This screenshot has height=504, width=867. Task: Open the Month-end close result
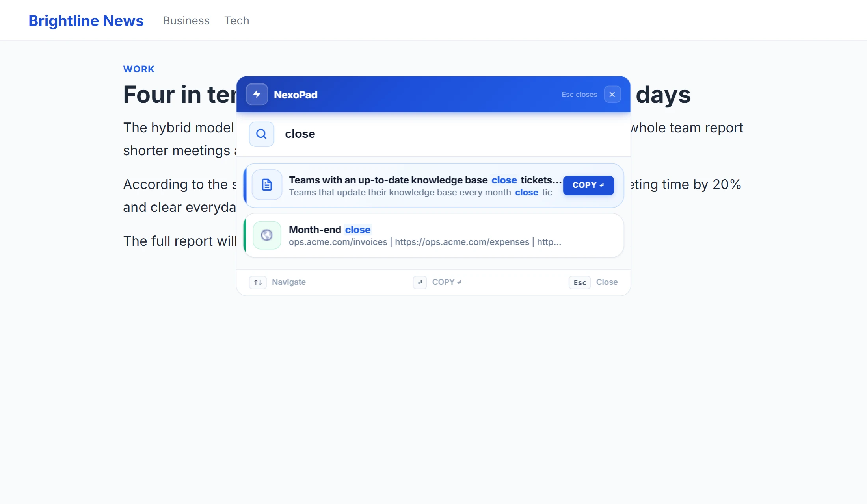point(433,235)
